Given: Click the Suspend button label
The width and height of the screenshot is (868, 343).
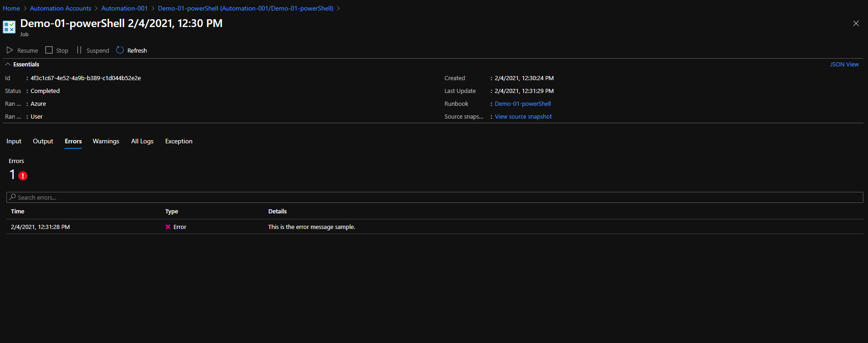Looking at the screenshot, I should [x=98, y=50].
